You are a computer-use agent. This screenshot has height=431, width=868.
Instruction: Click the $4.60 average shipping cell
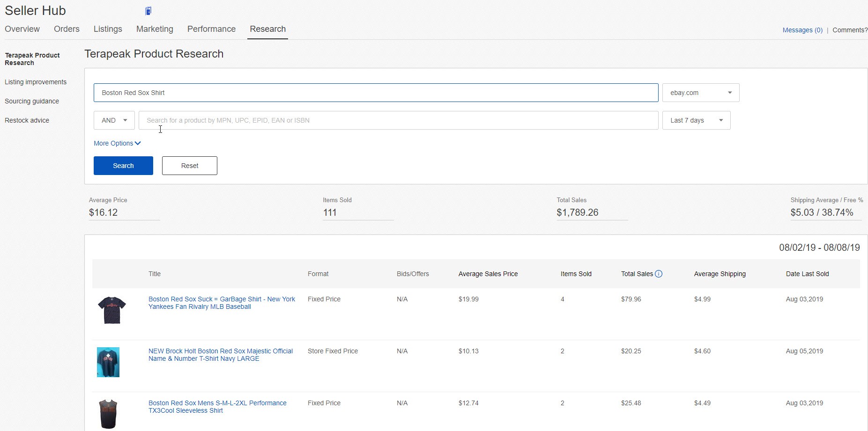pos(702,351)
